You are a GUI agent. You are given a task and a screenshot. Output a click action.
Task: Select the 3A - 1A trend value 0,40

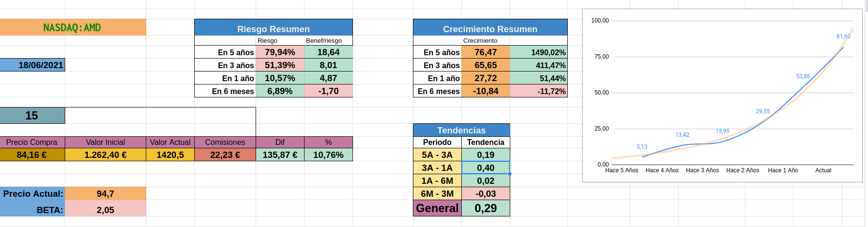485,168
